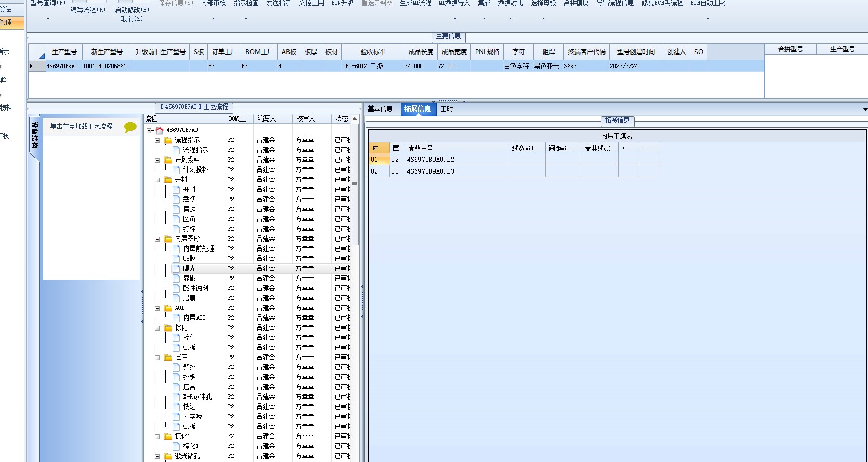This screenshot has width=868, height=462.
Task: Click the document icon beside X-Ray冲孔
Action: click(176, 397)
